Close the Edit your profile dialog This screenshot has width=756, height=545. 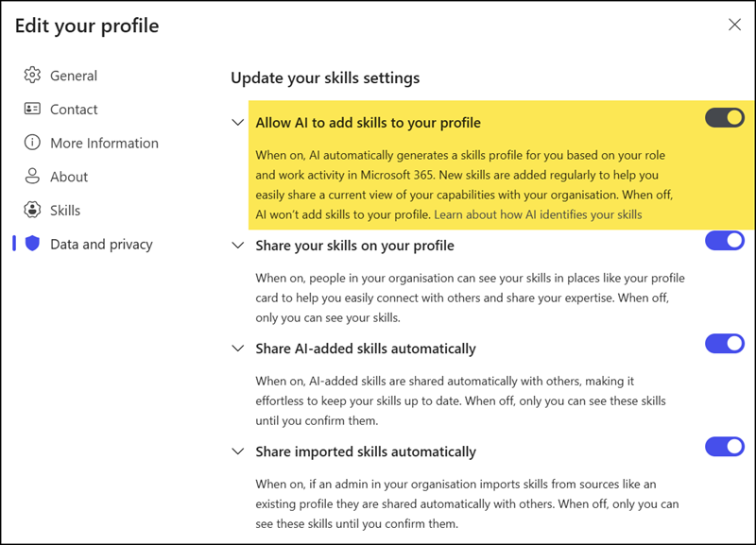point(735,26)
